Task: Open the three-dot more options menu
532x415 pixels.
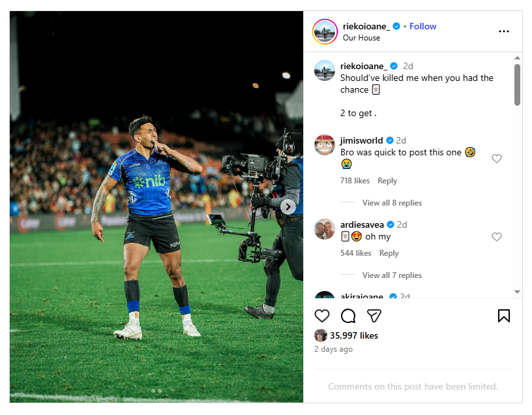Action: pyautogui.click(x=503, y=31)
